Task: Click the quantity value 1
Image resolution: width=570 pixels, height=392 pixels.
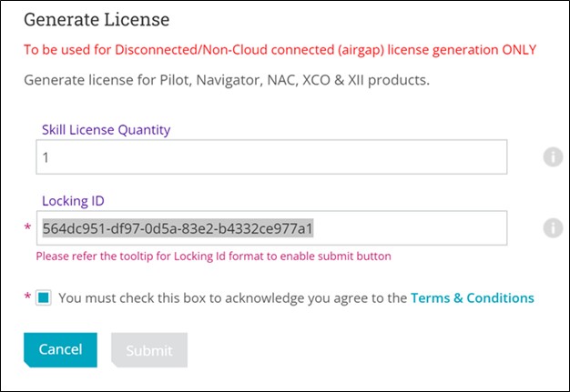Action: (x=44, y=157)
